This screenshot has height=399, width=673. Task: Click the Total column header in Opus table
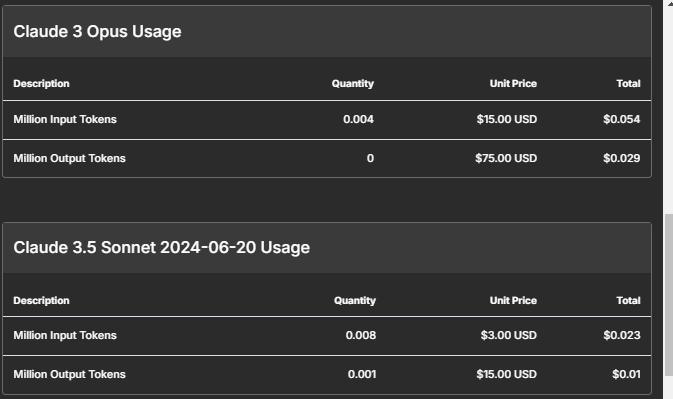click(628, 84)
